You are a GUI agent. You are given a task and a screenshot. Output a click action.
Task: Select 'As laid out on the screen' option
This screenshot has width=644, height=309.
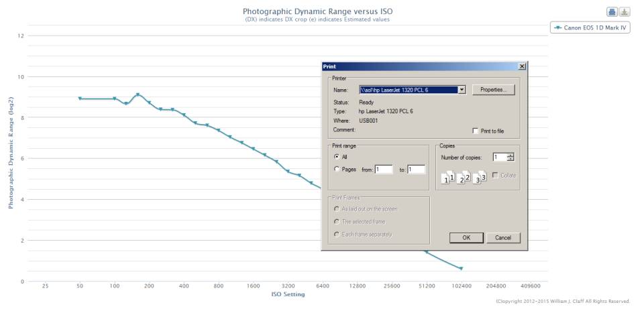point(337,209)
